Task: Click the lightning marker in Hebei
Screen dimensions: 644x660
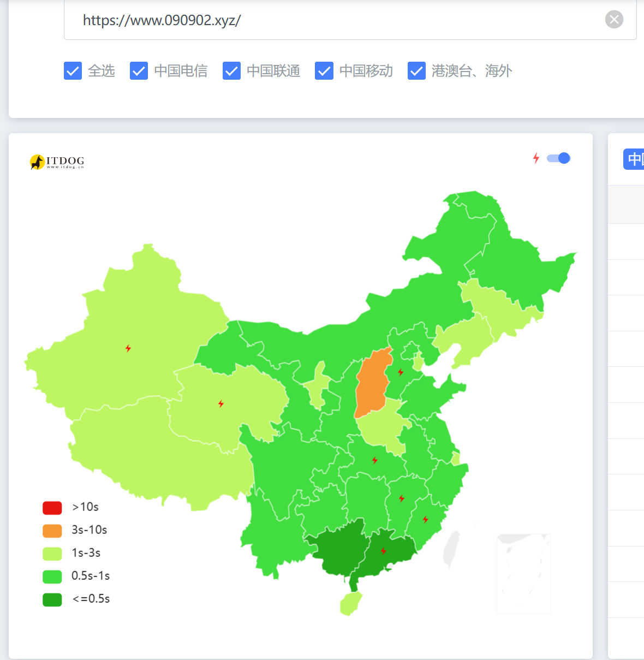Action: 401,372
